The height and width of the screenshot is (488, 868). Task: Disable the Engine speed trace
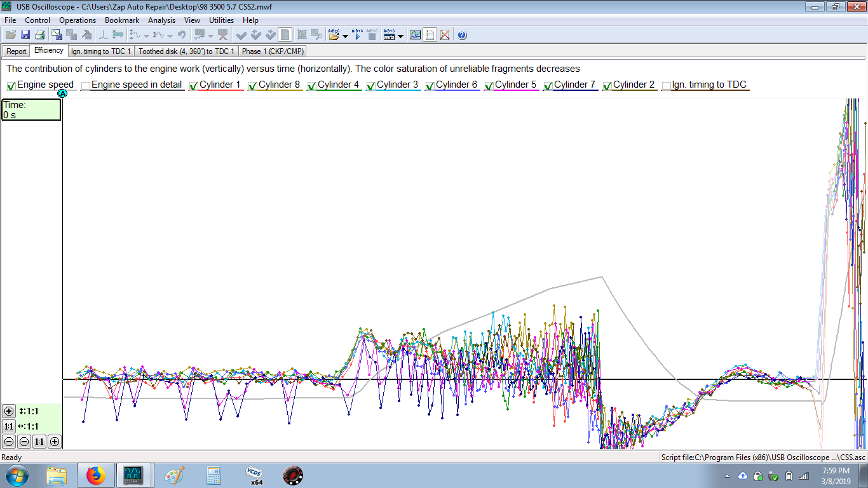(x=10, y=85)
